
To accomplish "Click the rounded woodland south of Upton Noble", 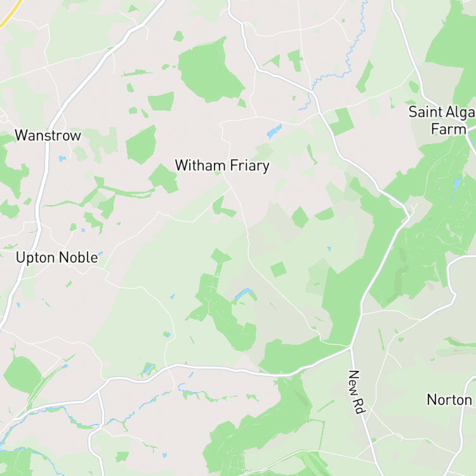I will pyautogui.click(x=22, y=374).
